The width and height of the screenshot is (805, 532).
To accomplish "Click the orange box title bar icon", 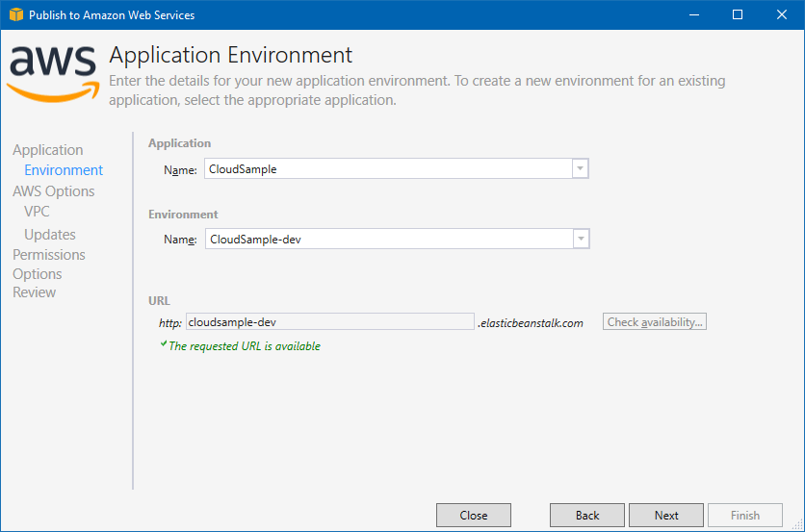I will 16,14.
